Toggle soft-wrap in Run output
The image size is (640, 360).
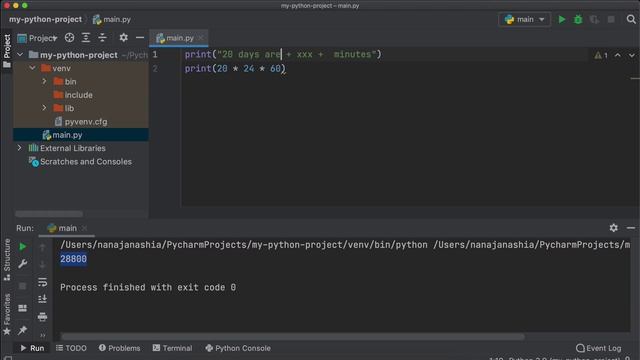(x=42, y=282)
